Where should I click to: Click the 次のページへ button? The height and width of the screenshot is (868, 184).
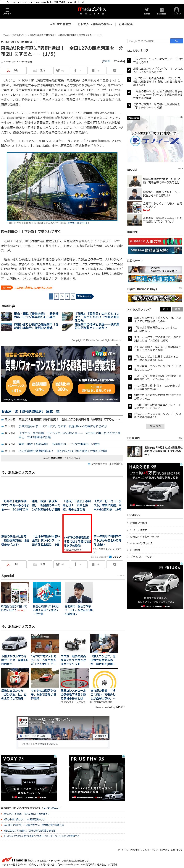[85, 296]
